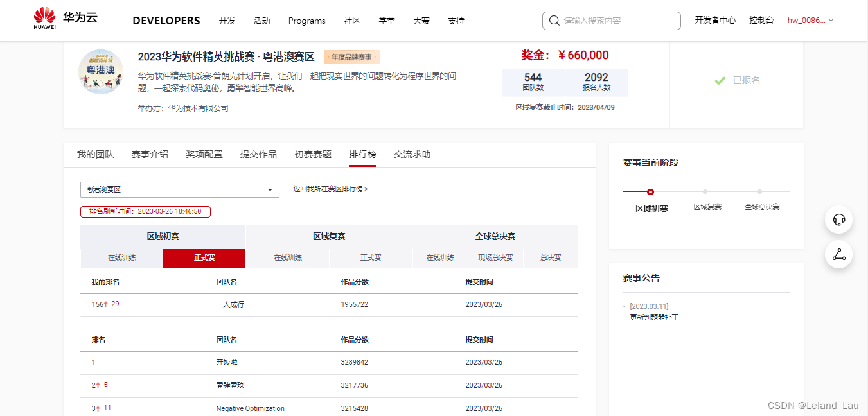Click the DEVELOPERS heading link
This screenshot has height=416, width=868.
[x=166, y=21]
